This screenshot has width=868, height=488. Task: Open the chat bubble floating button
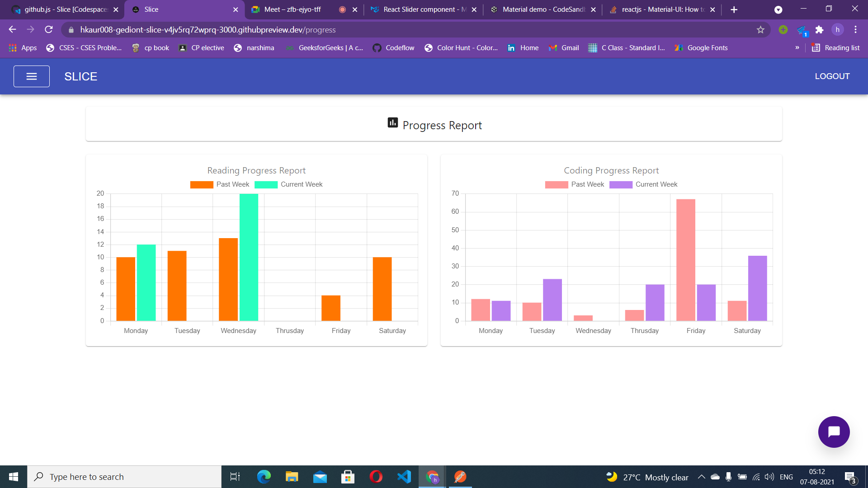[834, 432]
